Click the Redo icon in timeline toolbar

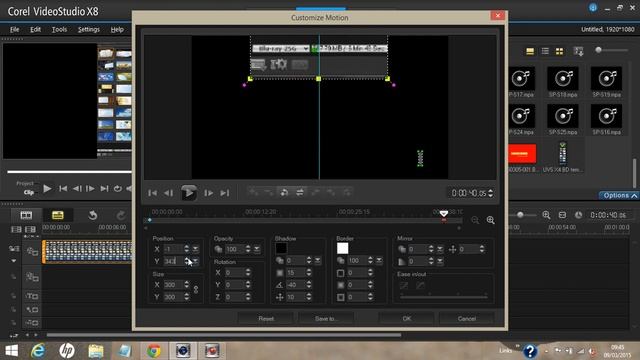point(121,215)
